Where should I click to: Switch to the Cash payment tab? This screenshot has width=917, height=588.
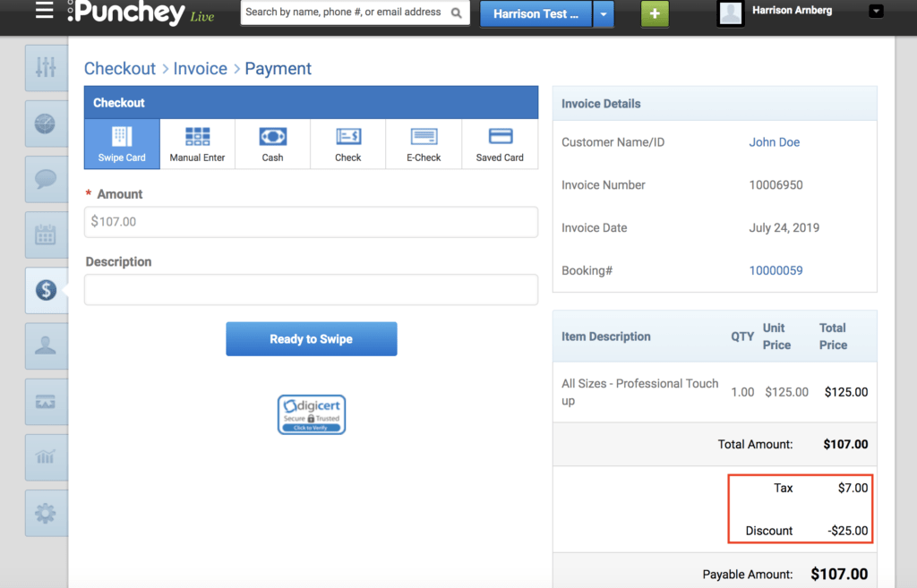[271, 143]
